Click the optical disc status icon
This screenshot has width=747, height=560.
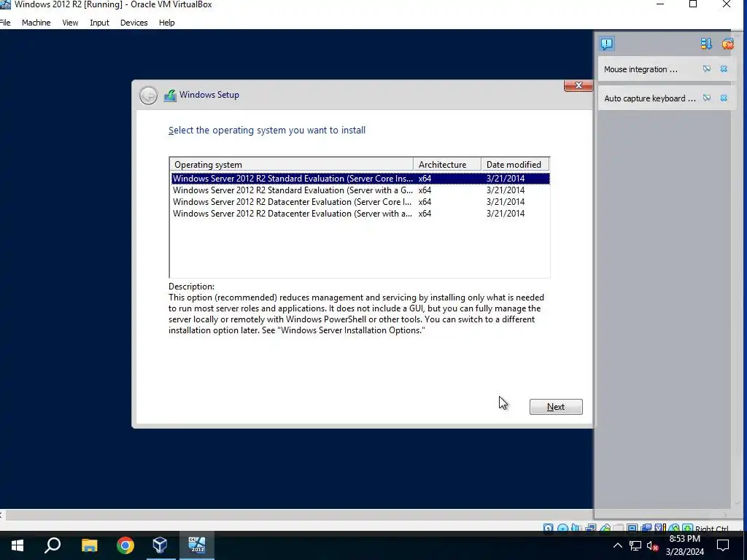[x=562, y=528]
